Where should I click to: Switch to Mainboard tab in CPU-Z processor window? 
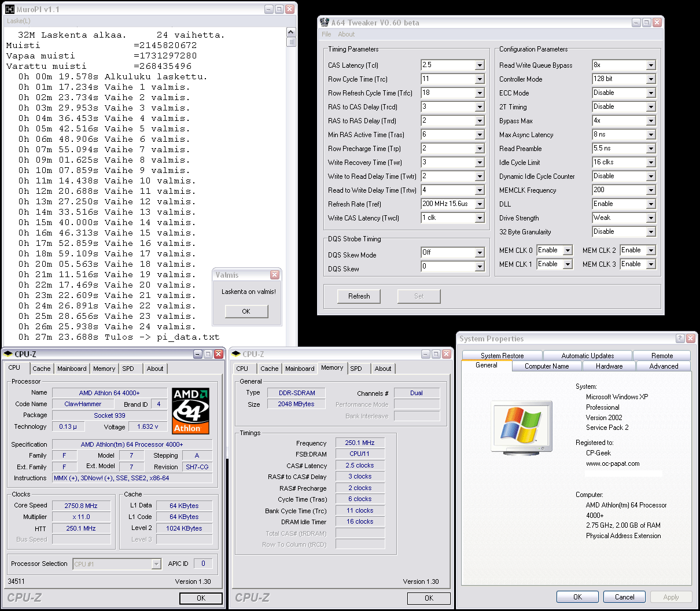[72, 369]
